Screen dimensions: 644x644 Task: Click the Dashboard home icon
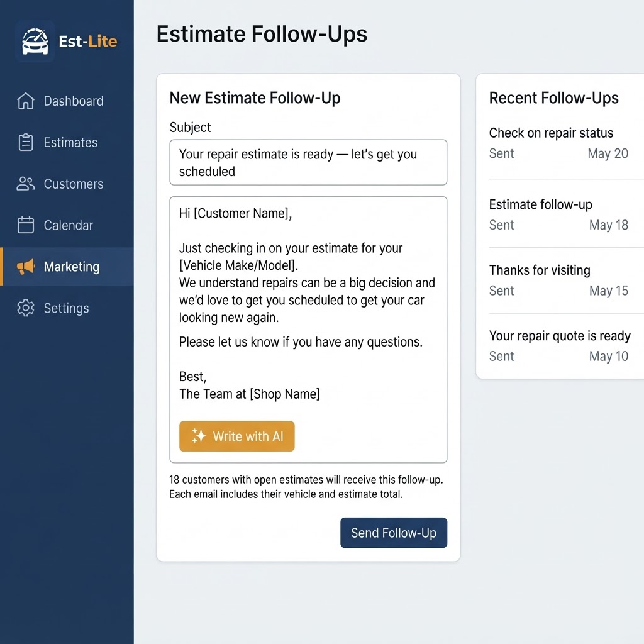tap(25, 101)
